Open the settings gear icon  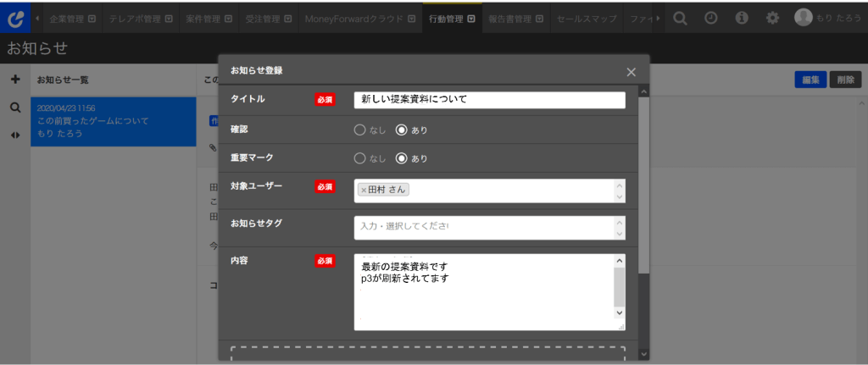point(772,18)
